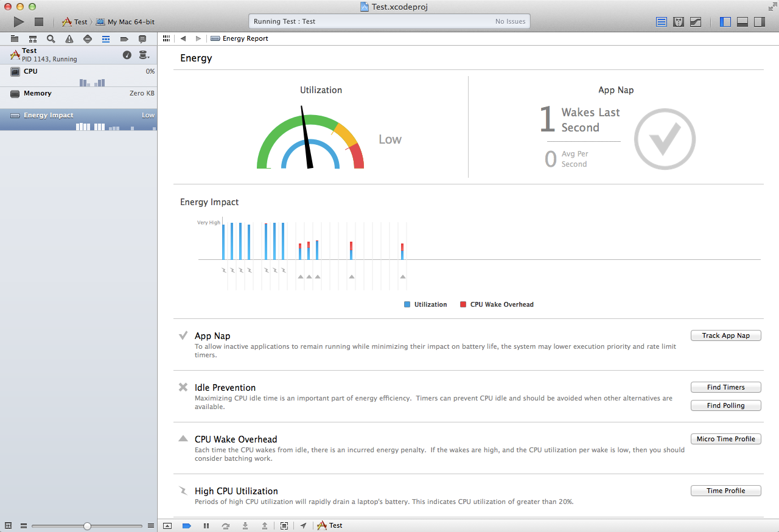Open the Symbol navigator tab
The width and height of the screenshot is (779, 532).
point(33,39)
